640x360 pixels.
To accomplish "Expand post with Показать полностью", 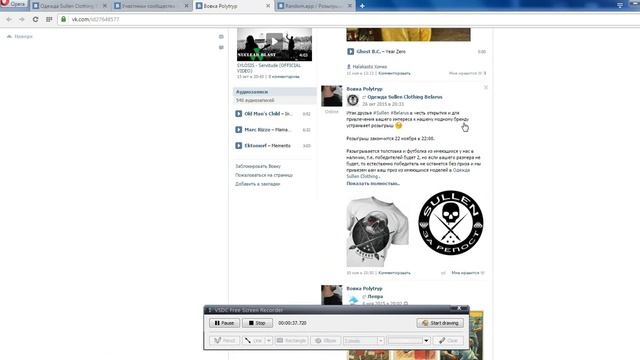I will click(373, 184).
